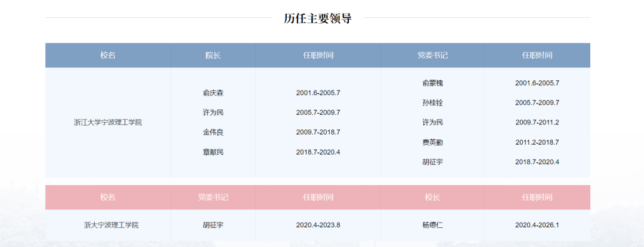Select the name 俞蒙槐

(x=432, y=83)
